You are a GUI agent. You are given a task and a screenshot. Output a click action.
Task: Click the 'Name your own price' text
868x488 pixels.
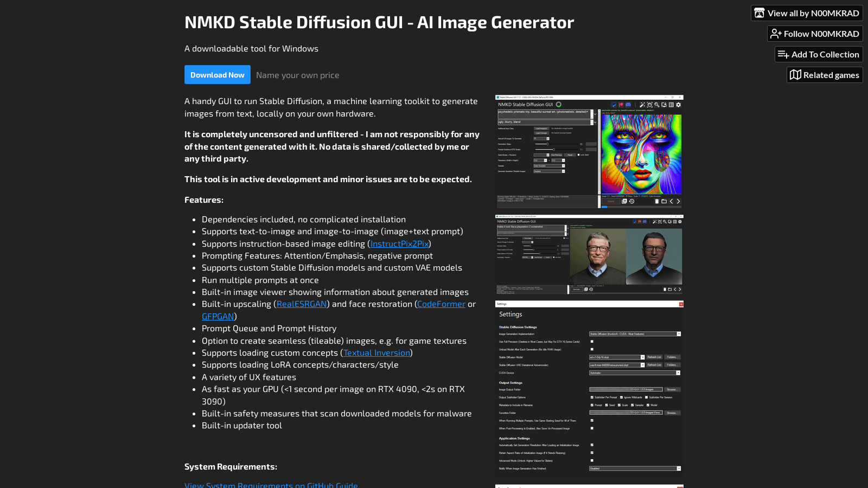(298, 75)
